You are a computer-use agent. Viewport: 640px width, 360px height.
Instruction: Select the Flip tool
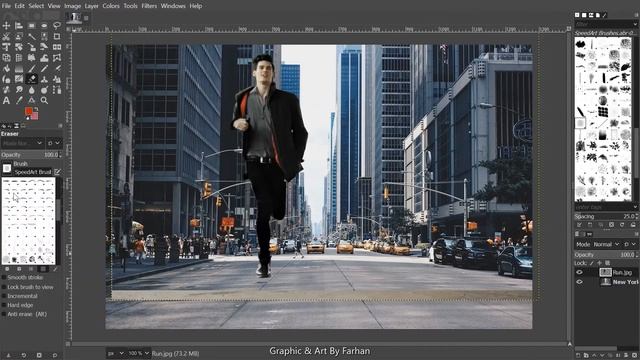pyautogui.click(x=57, y=47)
